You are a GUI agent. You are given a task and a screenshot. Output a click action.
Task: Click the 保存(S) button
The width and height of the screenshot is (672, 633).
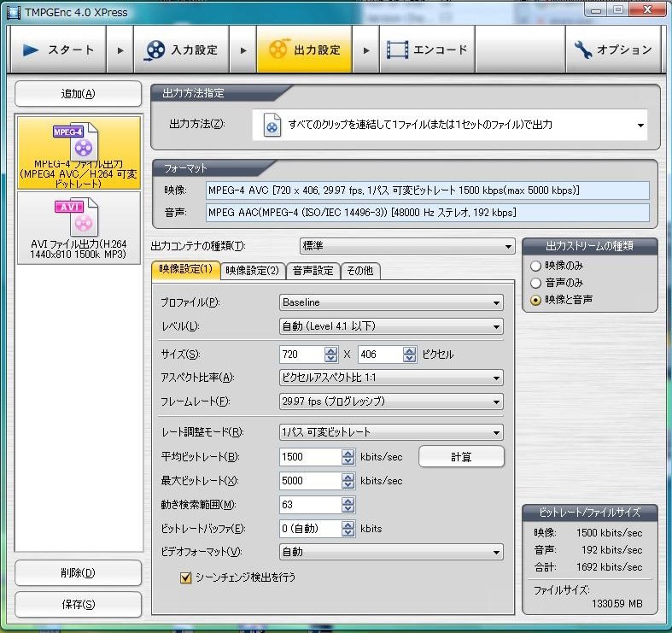(x=78, y=605)
